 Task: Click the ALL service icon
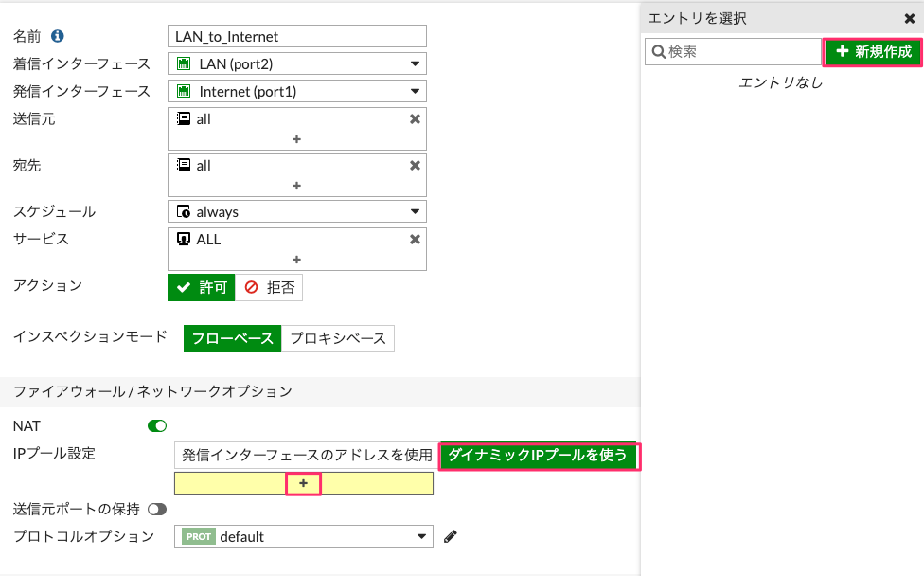point(184,240)
